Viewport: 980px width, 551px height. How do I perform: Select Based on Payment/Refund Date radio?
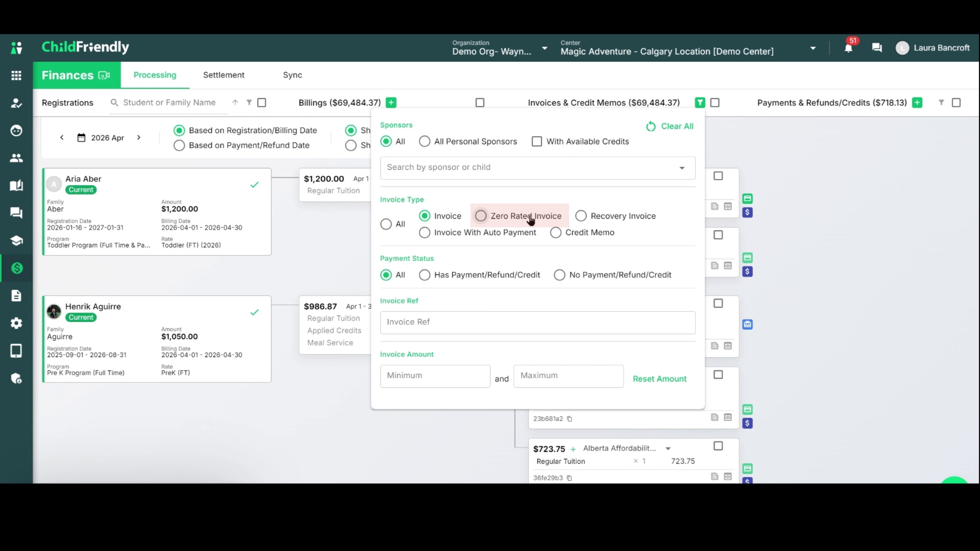tap(179, 145)
